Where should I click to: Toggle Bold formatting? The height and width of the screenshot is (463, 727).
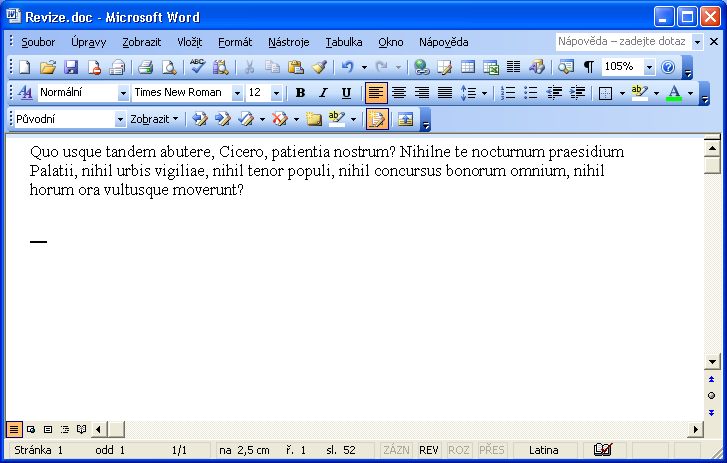pos(300,93)
